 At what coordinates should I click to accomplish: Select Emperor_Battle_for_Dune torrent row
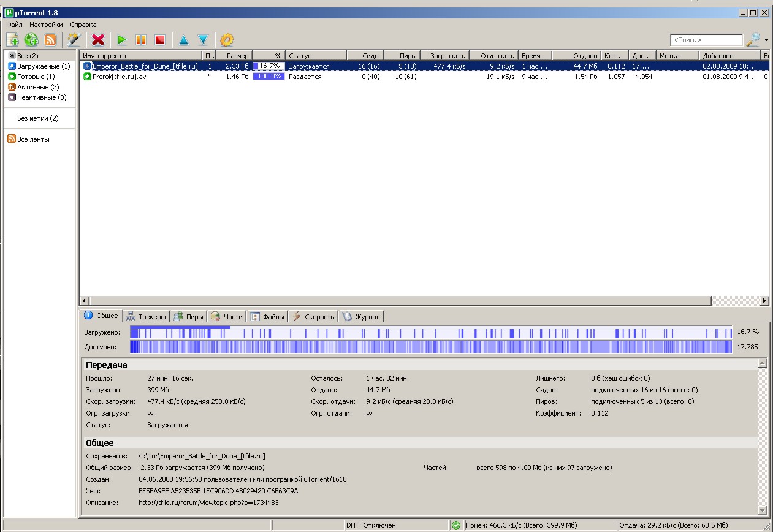coord(425,66)
